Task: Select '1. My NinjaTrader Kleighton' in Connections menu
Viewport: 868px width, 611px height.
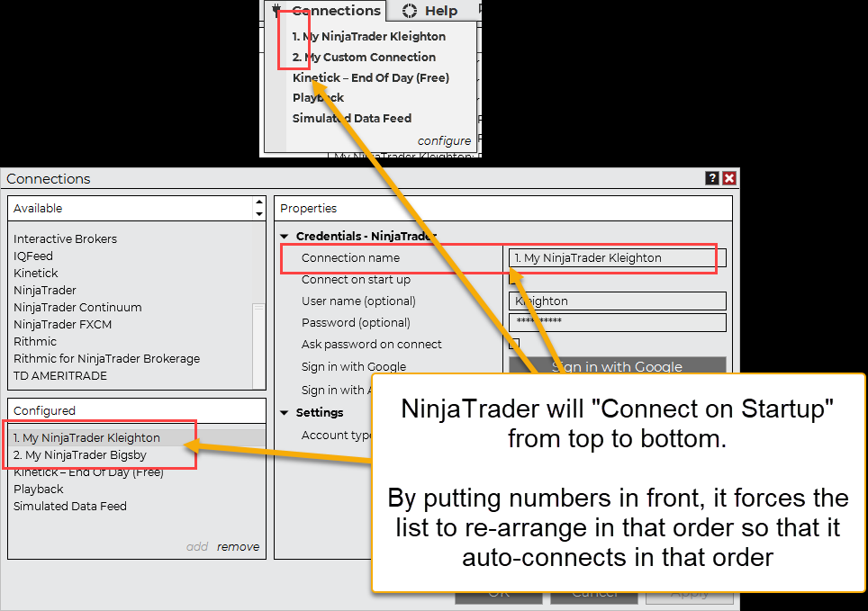Action: (368, 37)
